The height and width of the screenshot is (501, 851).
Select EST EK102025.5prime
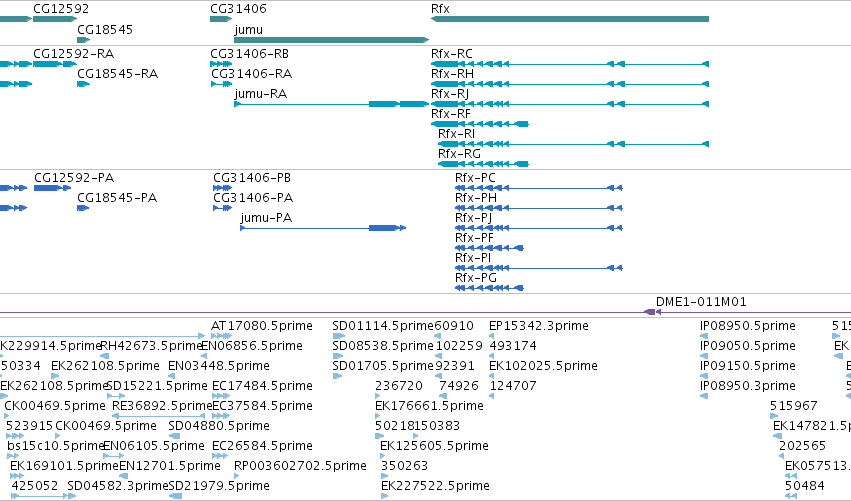[543, 366]
